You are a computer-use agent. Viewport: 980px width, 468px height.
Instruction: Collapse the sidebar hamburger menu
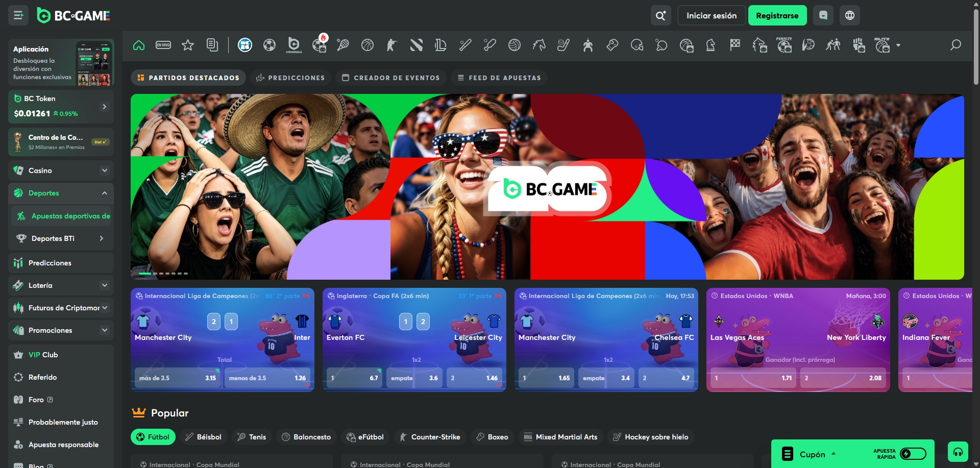coord(18,15)
